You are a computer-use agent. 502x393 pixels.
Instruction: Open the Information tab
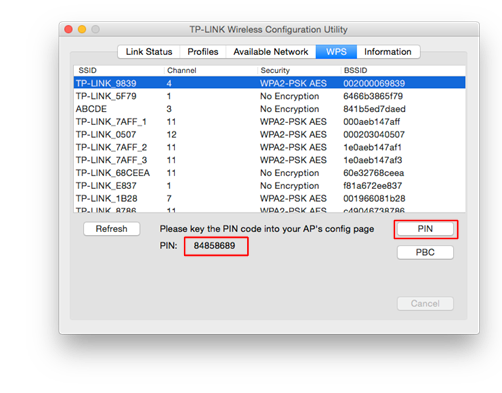tap(388, 52)
